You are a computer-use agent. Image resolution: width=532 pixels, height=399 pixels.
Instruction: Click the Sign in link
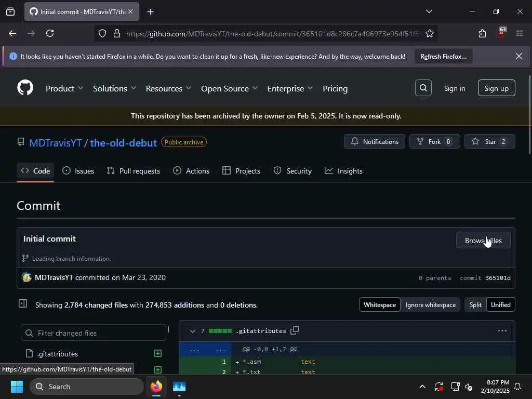(x=454, y=88)
